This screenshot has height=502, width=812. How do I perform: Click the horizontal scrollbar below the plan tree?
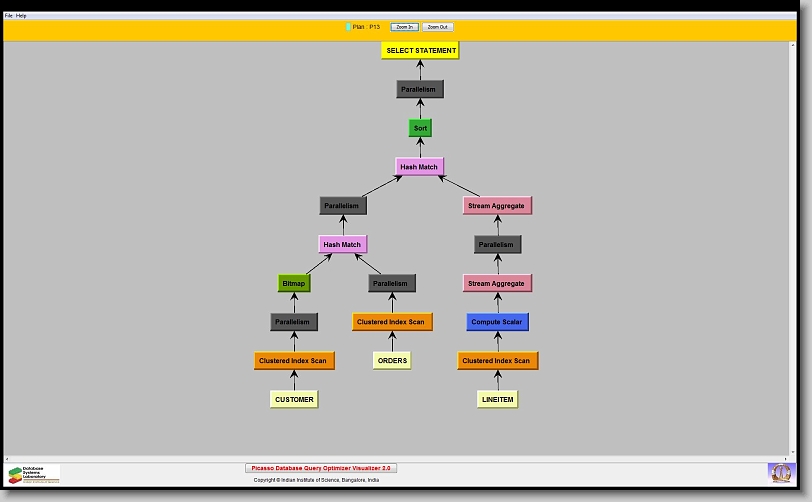(x=400, y=458)
